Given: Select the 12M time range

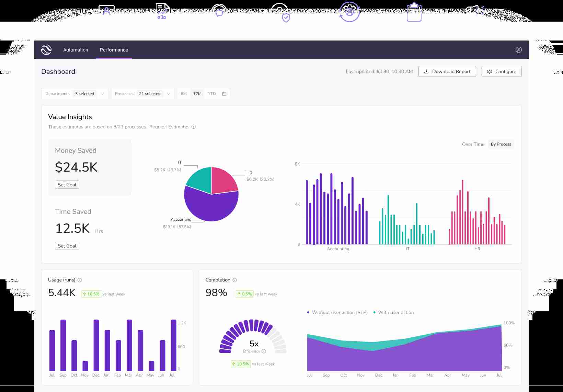Looking at the screenshot, I should click(197, 94).
